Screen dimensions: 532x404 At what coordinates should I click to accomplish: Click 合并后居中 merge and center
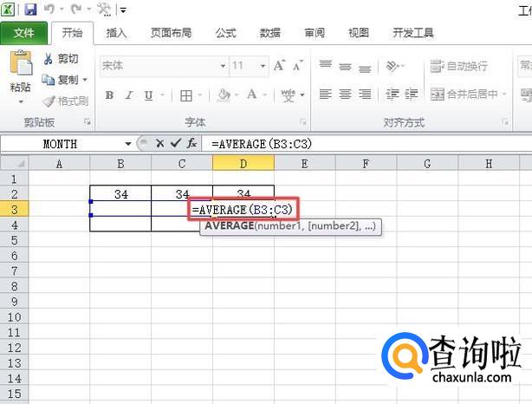tap(464, 94)
